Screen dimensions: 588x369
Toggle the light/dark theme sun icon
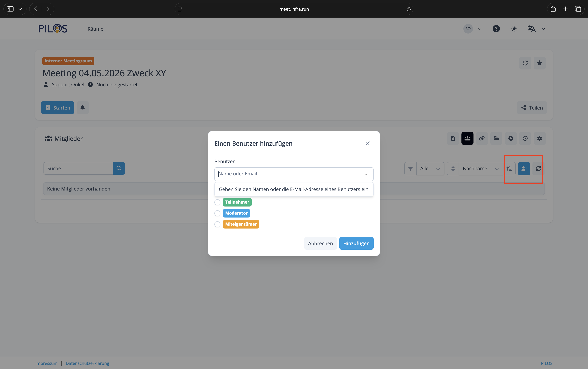point(514,29)
